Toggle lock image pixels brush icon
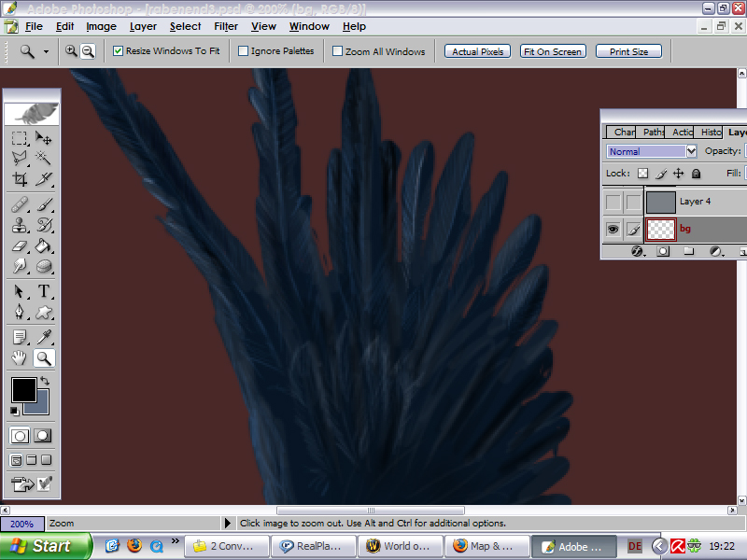The width and height of the screenshot is (747, 560). tap(661, 174)
